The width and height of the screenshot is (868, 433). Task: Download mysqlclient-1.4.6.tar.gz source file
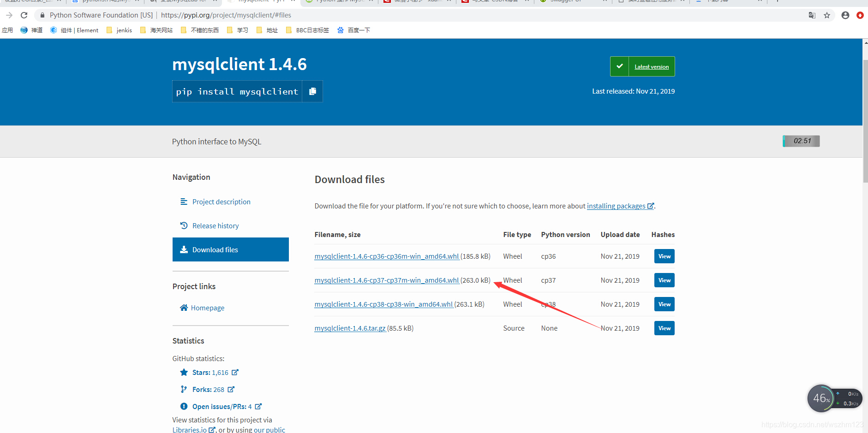tap(350, 328)
